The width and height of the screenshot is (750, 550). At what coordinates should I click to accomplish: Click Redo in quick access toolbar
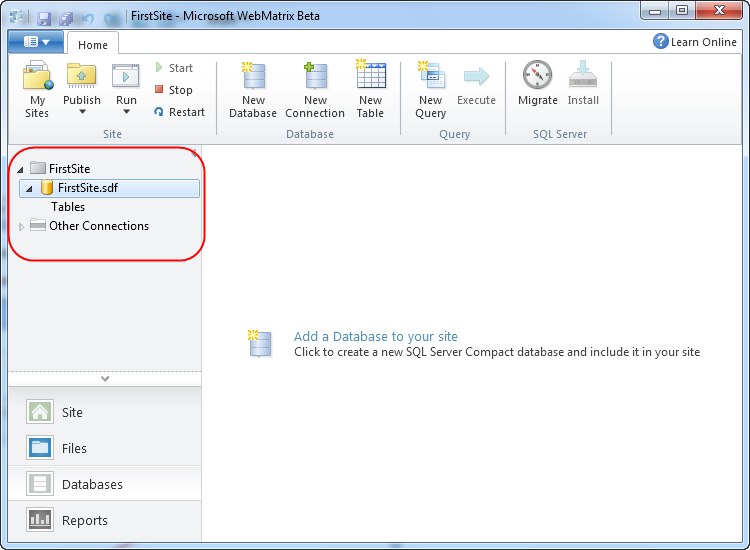click(111, 18)
